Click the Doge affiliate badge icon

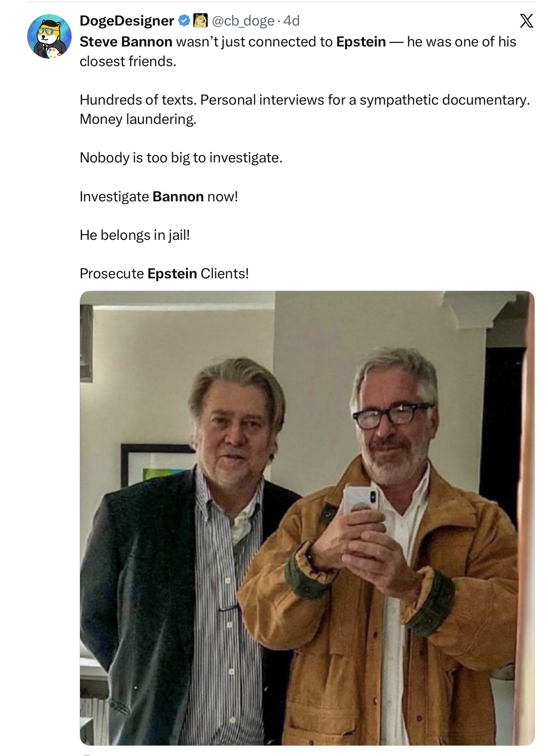201,21
